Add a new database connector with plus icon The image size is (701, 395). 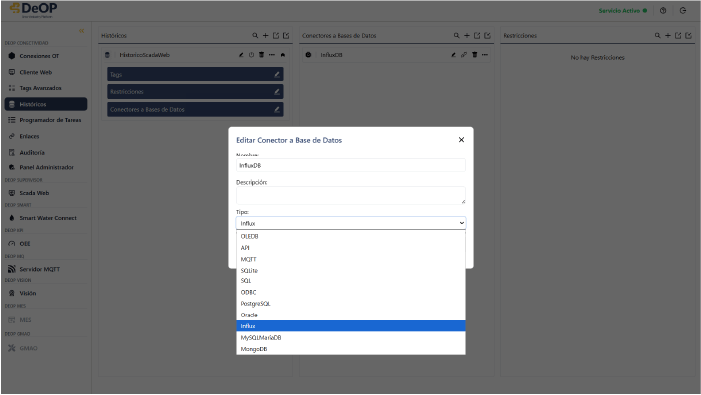(x=467, y=35)
